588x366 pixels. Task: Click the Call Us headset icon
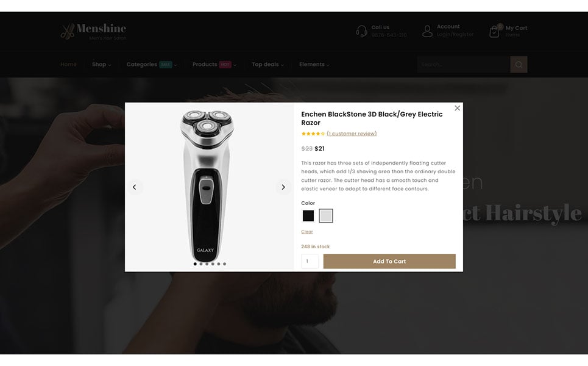pos(361,31)
